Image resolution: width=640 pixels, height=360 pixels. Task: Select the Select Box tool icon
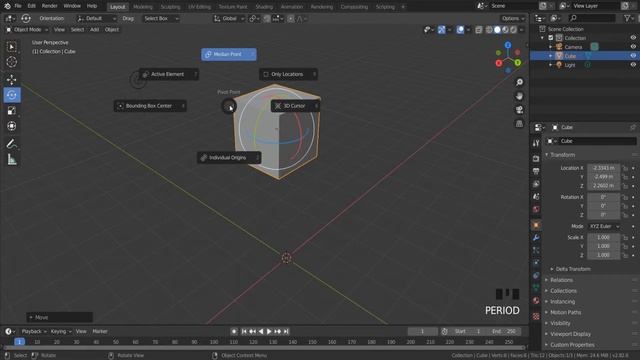[x=12, y=47]
